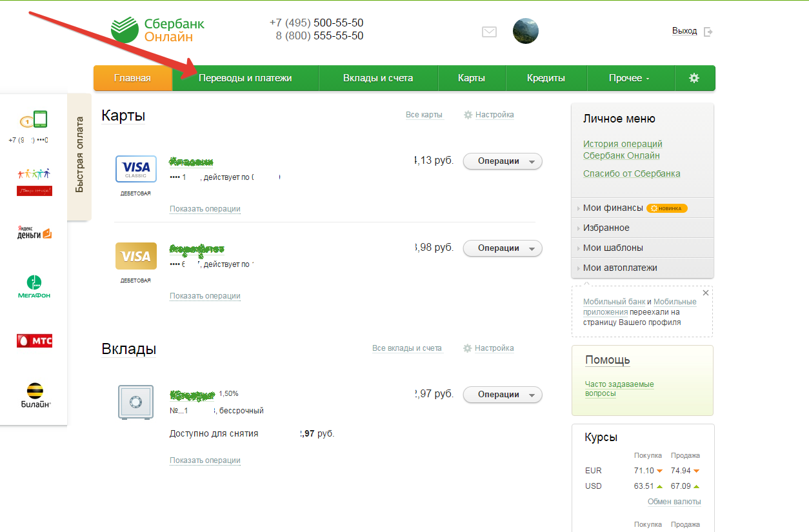Viewport: 809px width, 532px height.
Task: Open Настройка link in Вклады section
Action: (x=494, y=348)
